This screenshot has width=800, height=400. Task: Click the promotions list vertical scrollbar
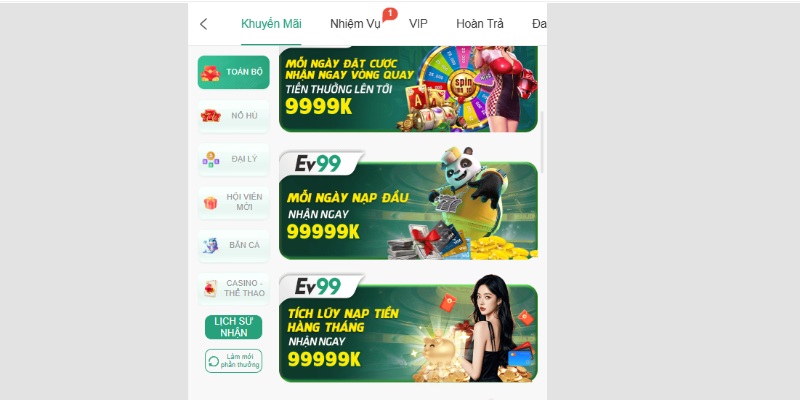pos(542,142)
